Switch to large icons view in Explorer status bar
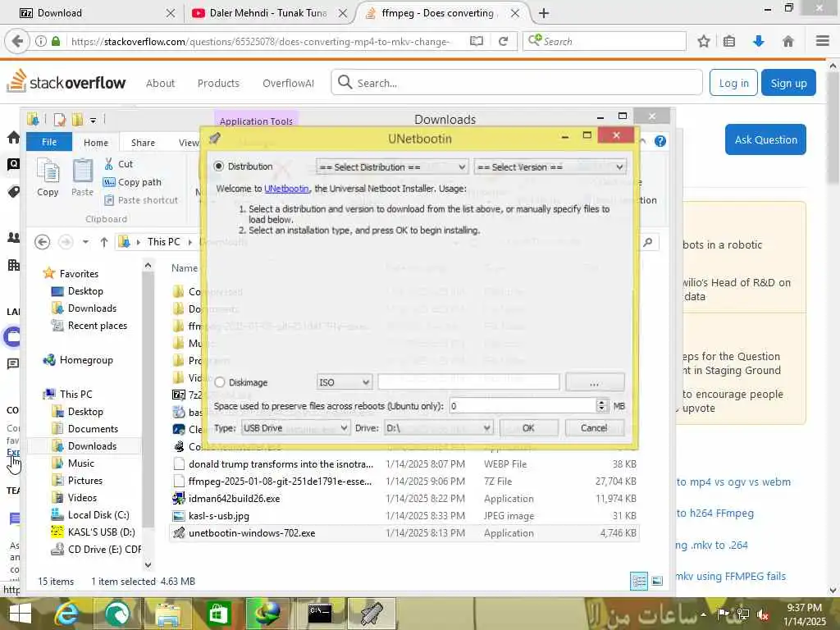This screenshot has width=840, height=630. pos(657,582)
